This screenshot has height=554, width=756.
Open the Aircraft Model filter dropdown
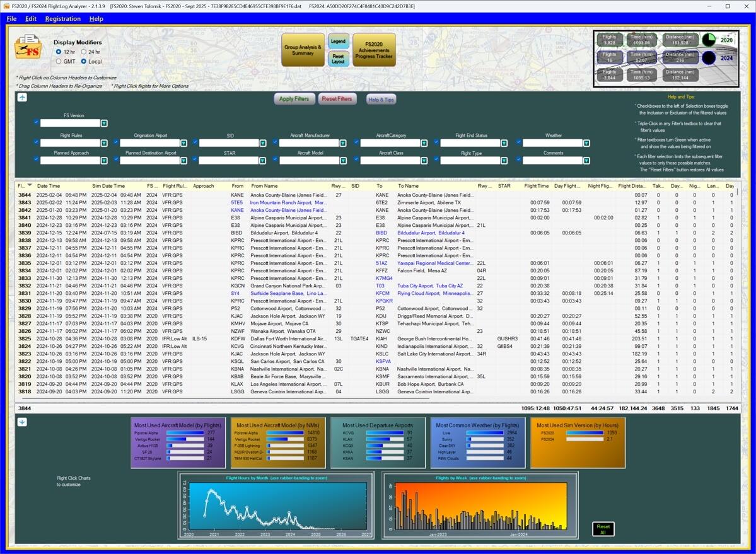click(x=343, y=161)
